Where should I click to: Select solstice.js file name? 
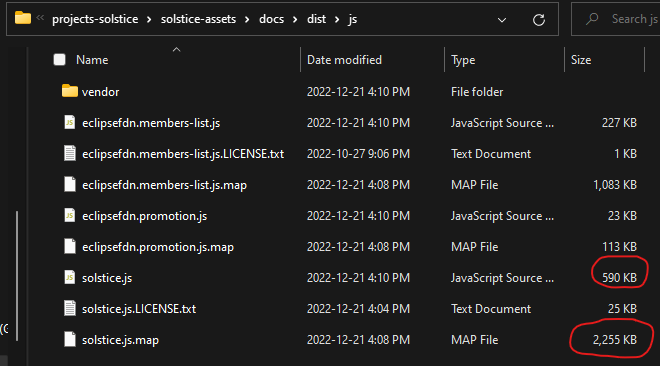point(107,278)
